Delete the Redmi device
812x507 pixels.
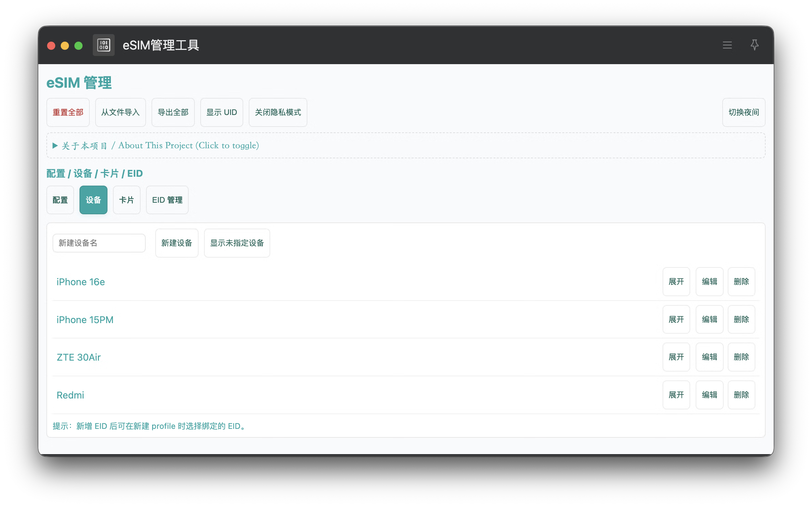[x=741, y=395]
